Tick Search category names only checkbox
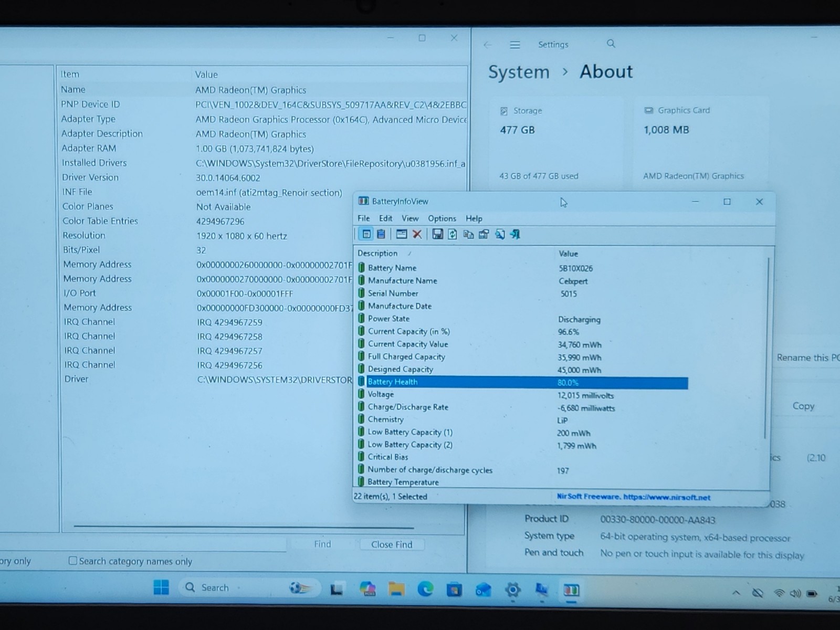Viewport: 840px width, 630px height. [x=73, y=561]
